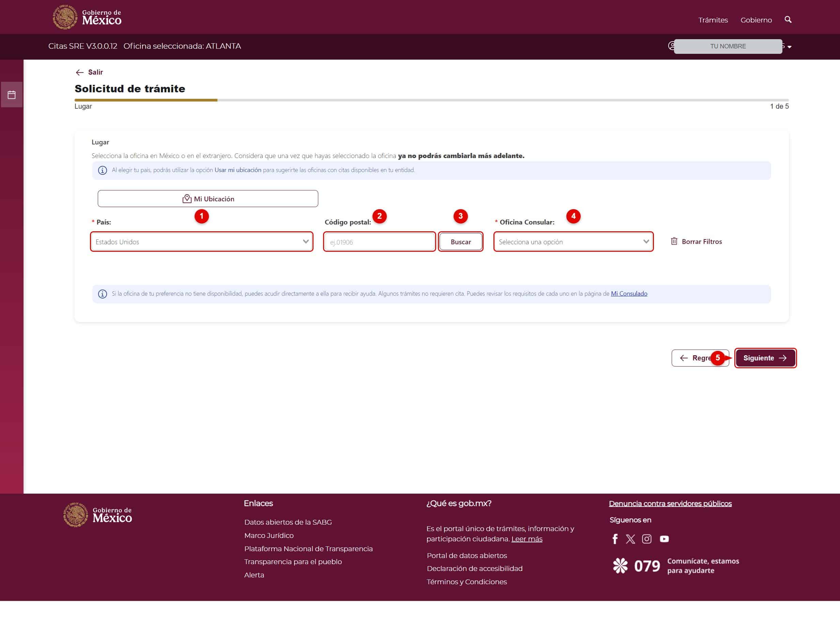Click the Gobierno de México header logo

click(x=87, y=17)
